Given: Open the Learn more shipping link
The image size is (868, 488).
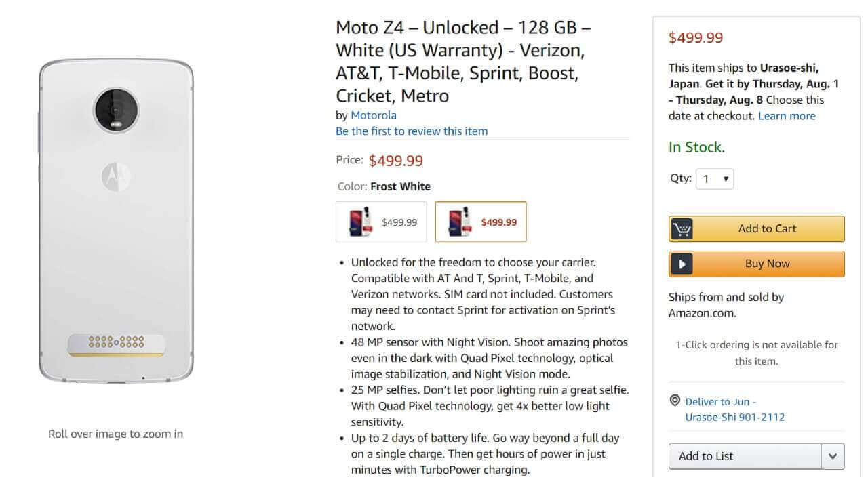Looking at the screenshot, I should (787, 116).
